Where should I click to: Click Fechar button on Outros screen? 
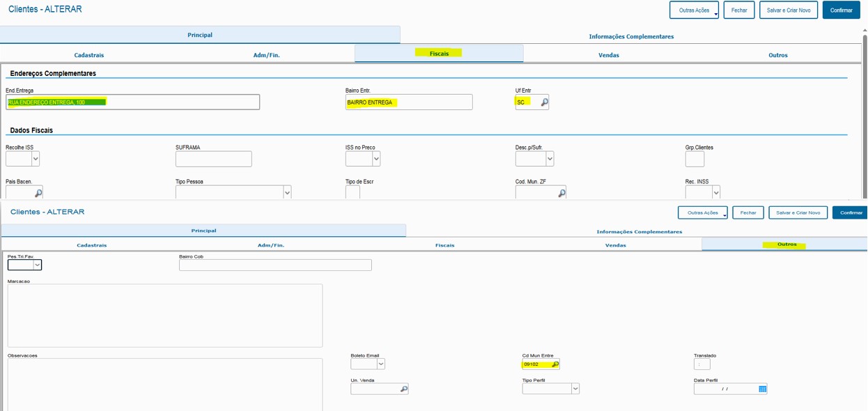[748, 212]
